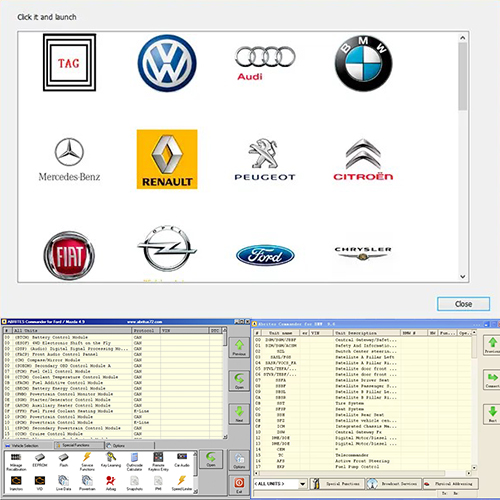
Task: Open Mileage Recalibration in Ford window
Action: (x=16, y=462)
